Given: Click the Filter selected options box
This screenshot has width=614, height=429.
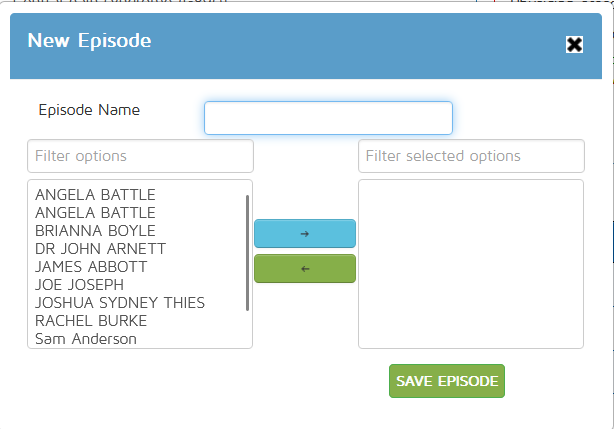Looking at the screenshot, I should [470, 156].
